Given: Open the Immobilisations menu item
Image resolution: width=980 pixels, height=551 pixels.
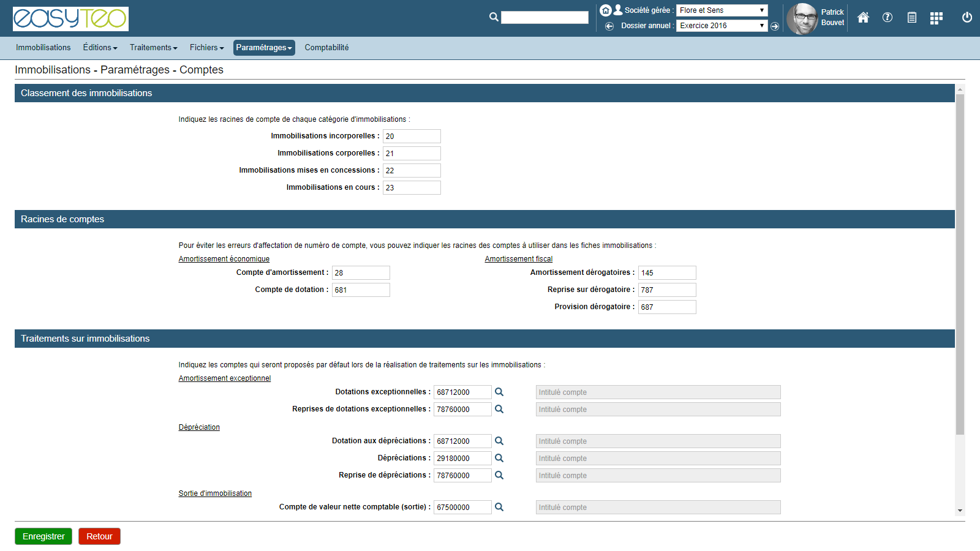Looking at the screenshot, I should (43, 48).
